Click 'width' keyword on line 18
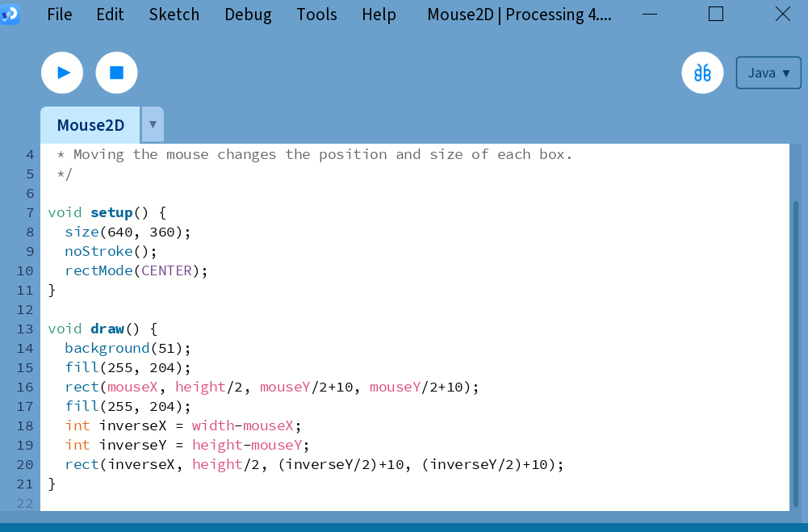 (x=213, y=425)
